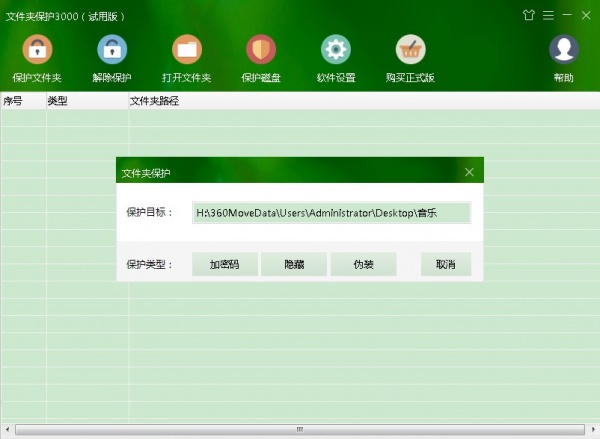Click the 类型 column header
Image resolution: width=600 pixels, height=439 pixels.
[88, 101]
